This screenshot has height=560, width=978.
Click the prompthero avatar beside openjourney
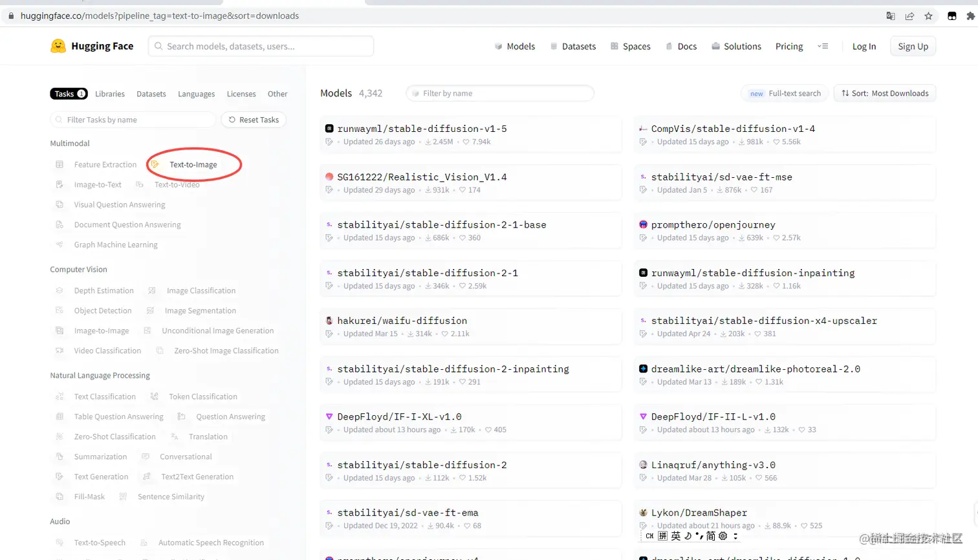point(643,224)
